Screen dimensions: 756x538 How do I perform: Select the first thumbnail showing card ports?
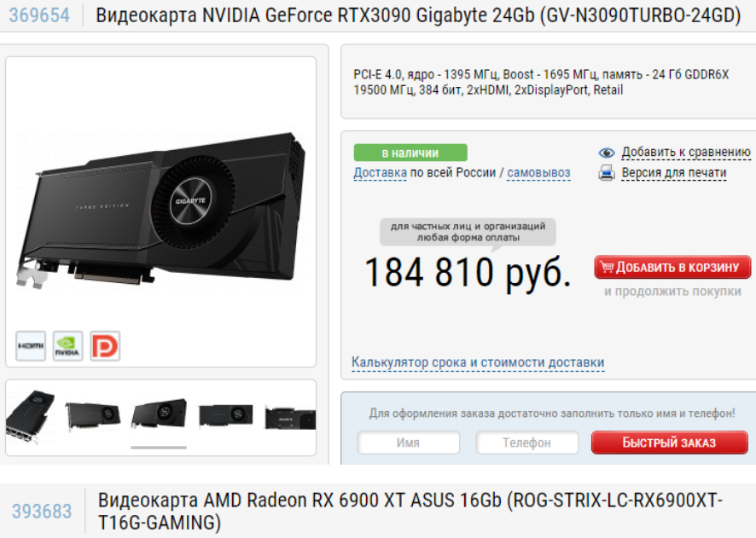pyautogui.click(x=30, y=417)
